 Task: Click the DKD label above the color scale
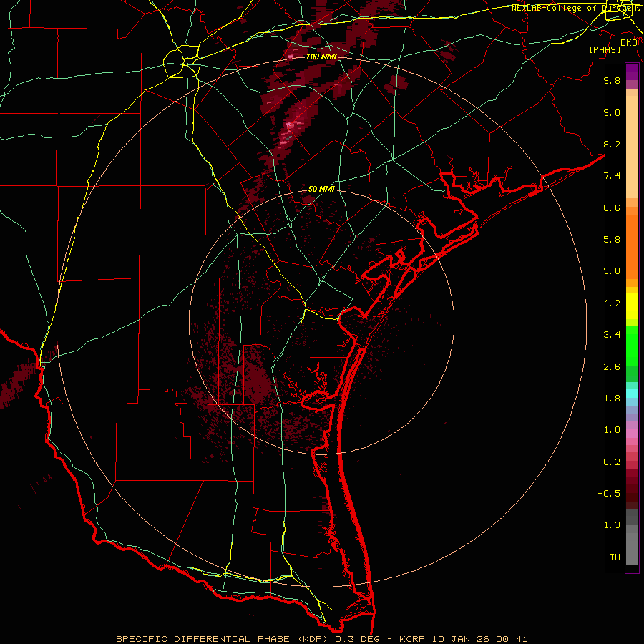pyautogui.click(x=629, y=43)
